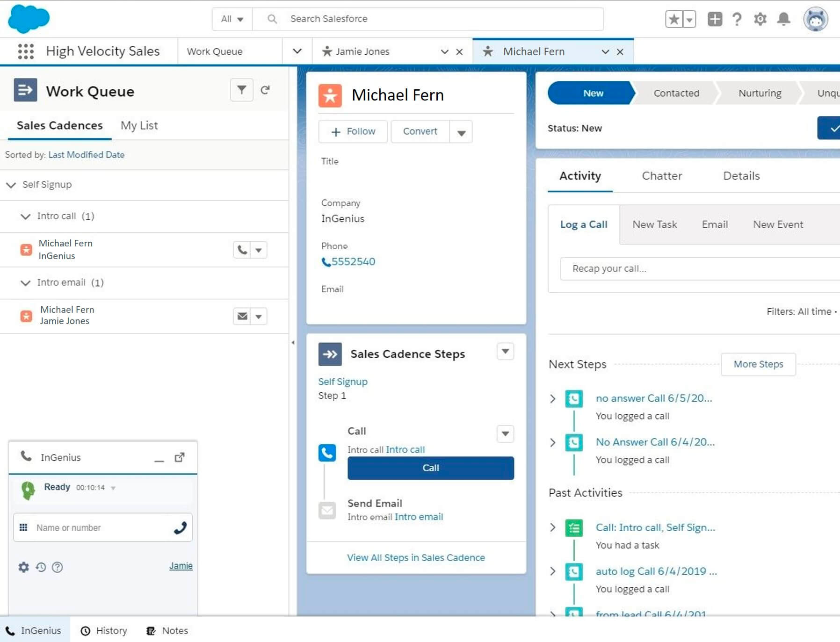Type in the Name or number field

pyautogui.click(x=102, y=527)
